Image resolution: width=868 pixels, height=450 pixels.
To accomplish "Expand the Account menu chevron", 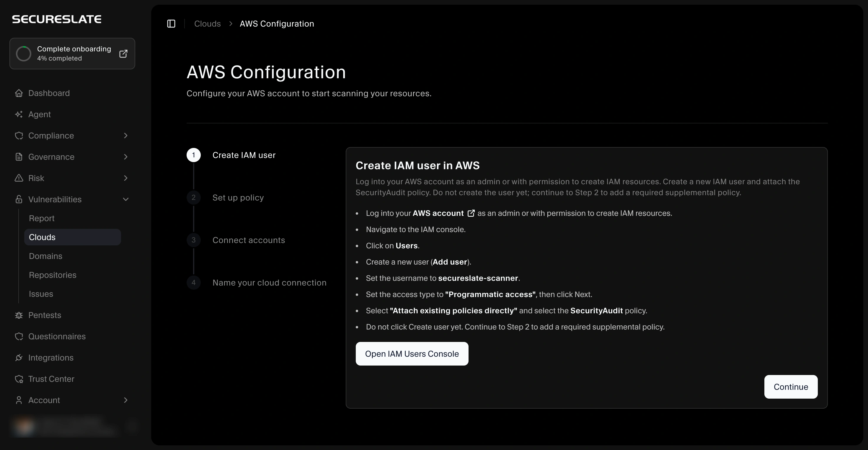I will pos(126,400).
